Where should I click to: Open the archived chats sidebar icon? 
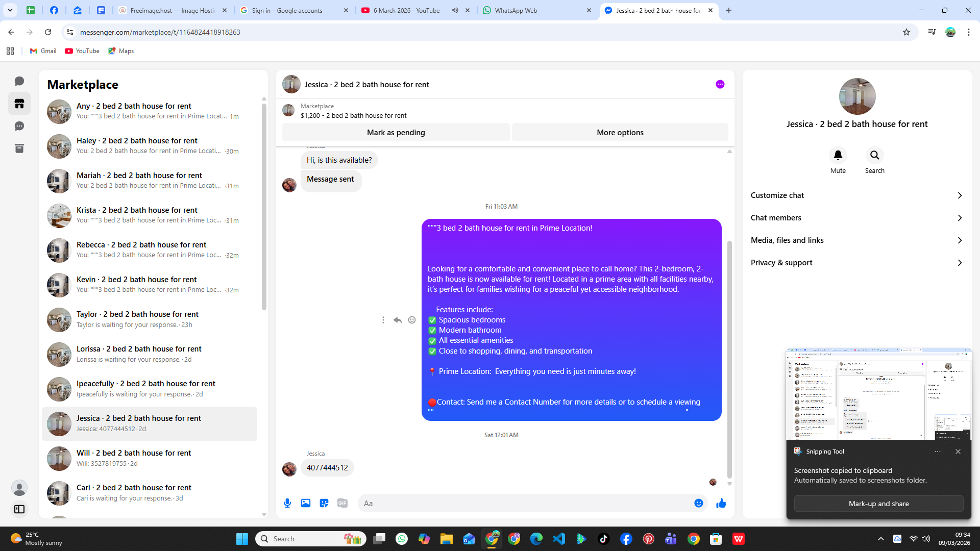(19, 148)
